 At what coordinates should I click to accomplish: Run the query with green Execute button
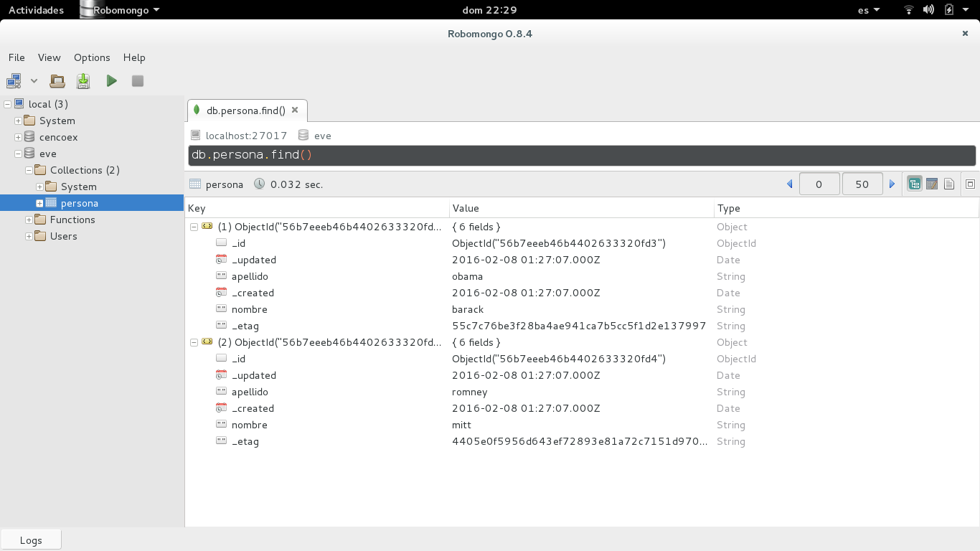(x=111, y=81)
